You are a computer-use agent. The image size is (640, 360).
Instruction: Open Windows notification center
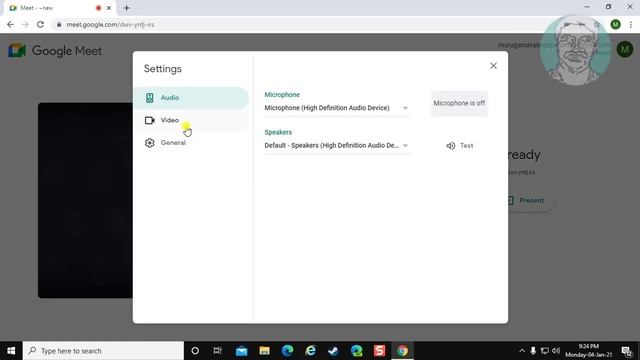pyautogui.click(x=627, y=351)
